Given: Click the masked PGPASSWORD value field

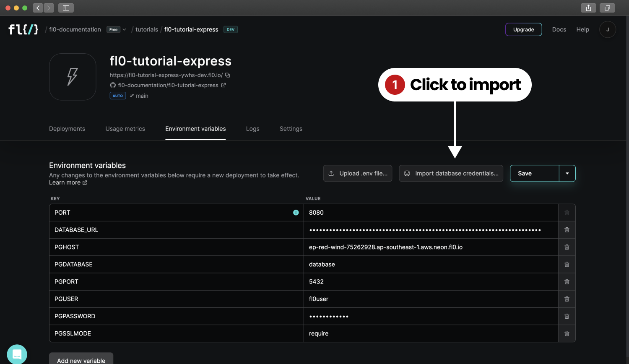Looking at the screenshot, I should pyautogui.click(x=431, y=316).
